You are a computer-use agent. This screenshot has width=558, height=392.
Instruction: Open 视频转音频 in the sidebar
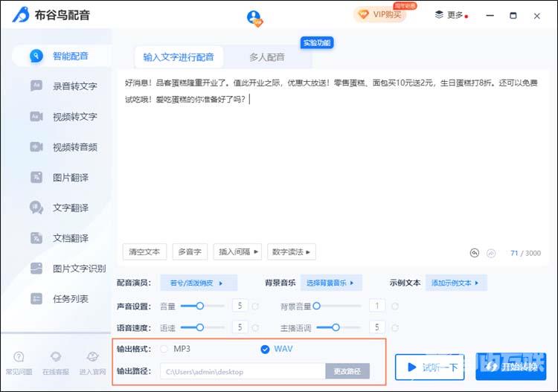pos(74,147)
